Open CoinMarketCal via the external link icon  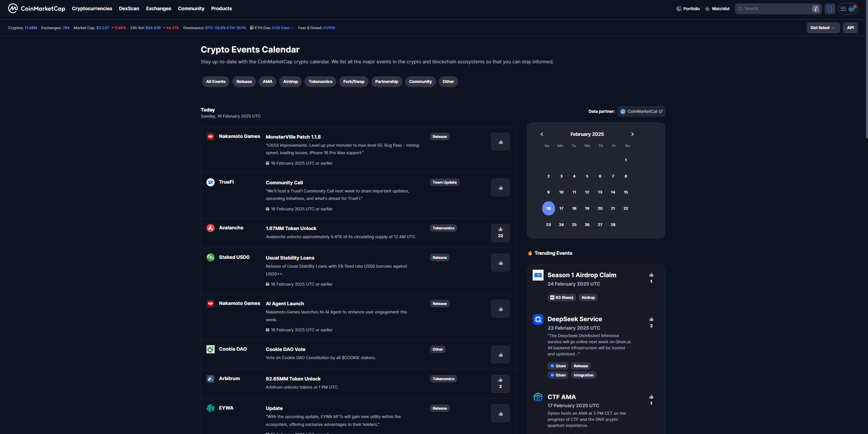[661, 111]
